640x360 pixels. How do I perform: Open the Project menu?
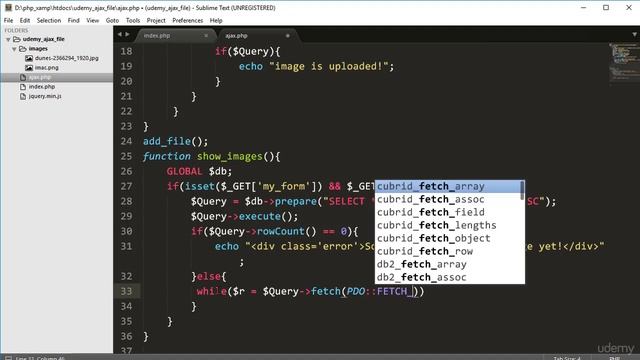click(156, 20)
